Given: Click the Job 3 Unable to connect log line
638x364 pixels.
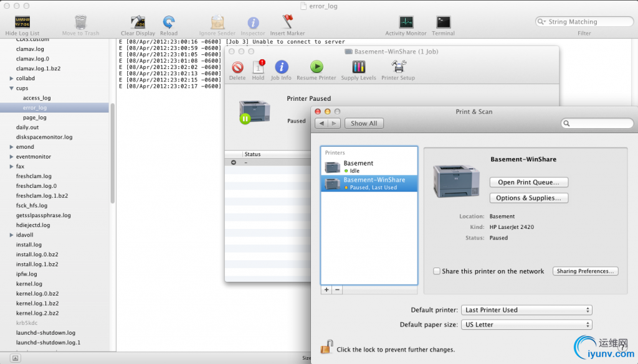Looking at the screenshot, I should 232,42.
